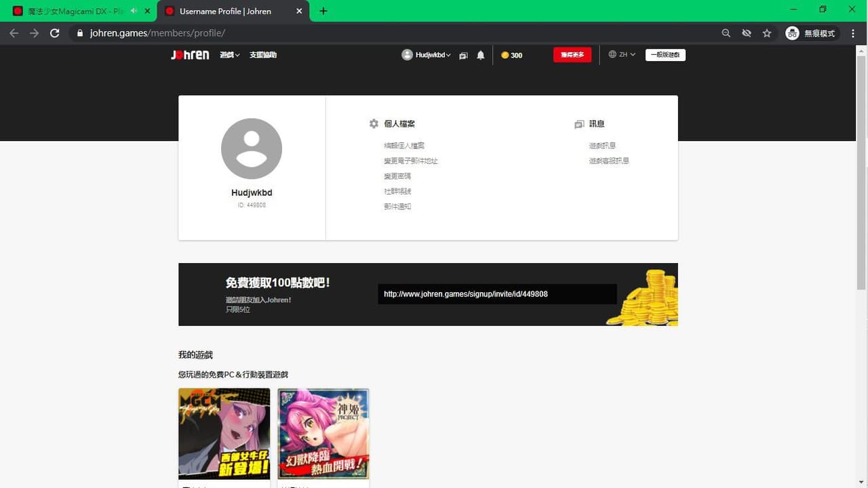Open the notifications bell
868x488 pixels.
point(481,55)
